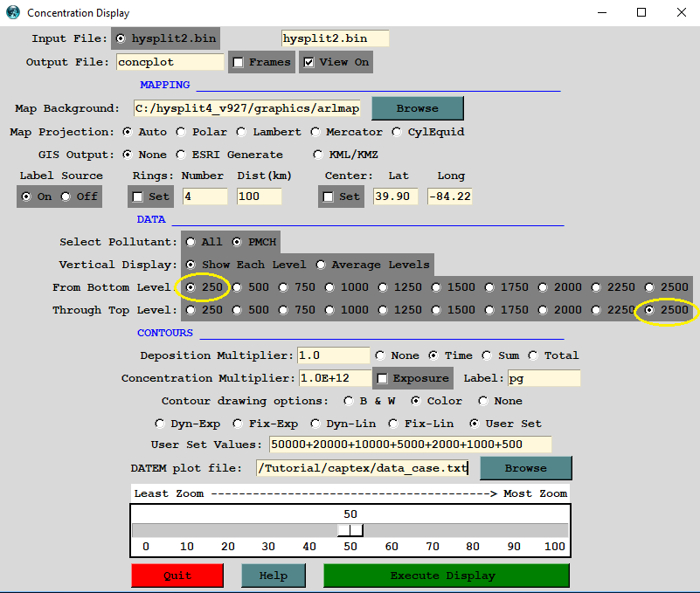Screen dimensions: 700x593
Task: Click the red Quit button
Action: (177, 576)
